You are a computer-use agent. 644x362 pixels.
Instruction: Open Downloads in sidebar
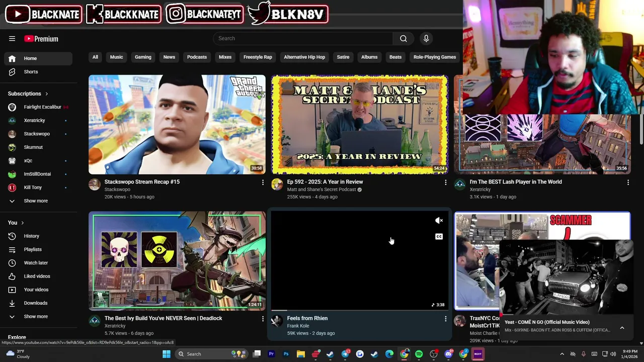(38, 303)
